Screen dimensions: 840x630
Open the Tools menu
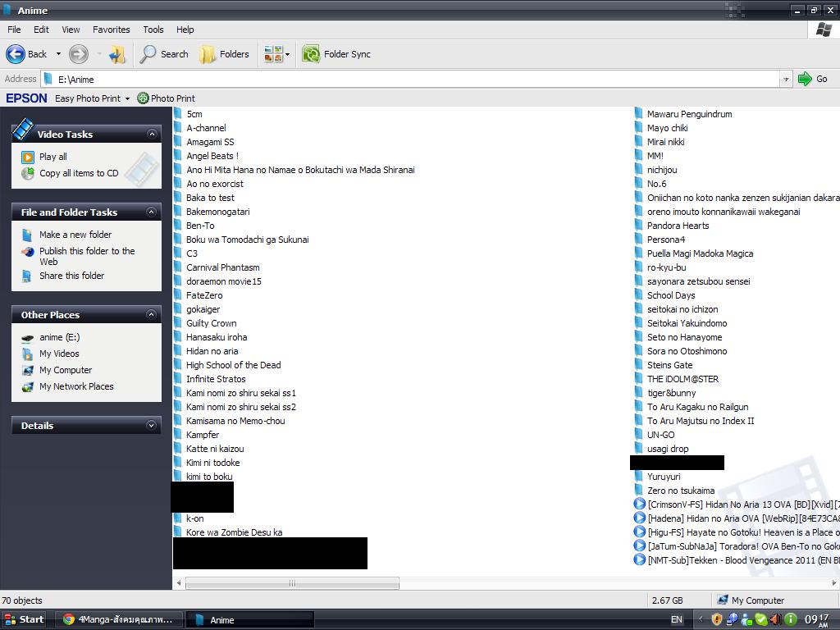pos(153,30)
